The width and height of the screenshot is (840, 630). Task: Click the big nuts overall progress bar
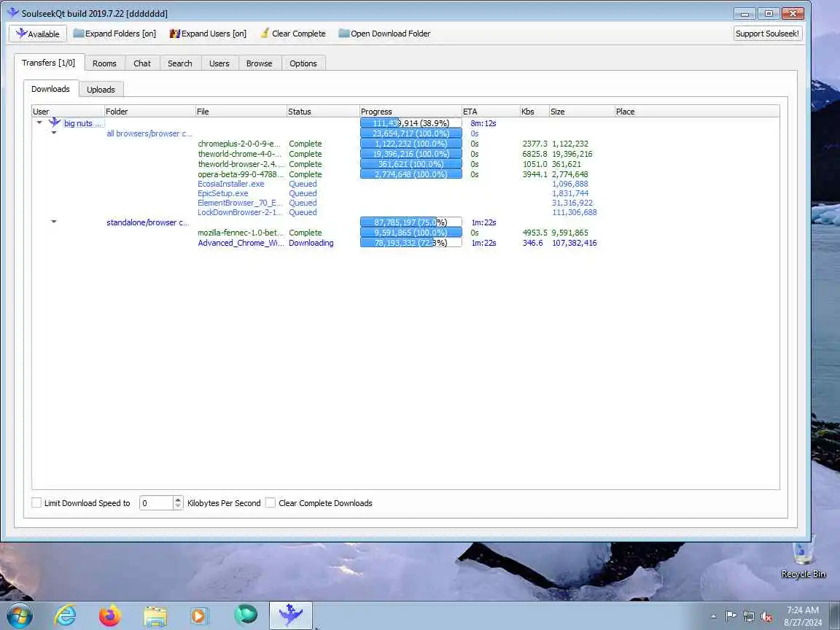point(411,123)
